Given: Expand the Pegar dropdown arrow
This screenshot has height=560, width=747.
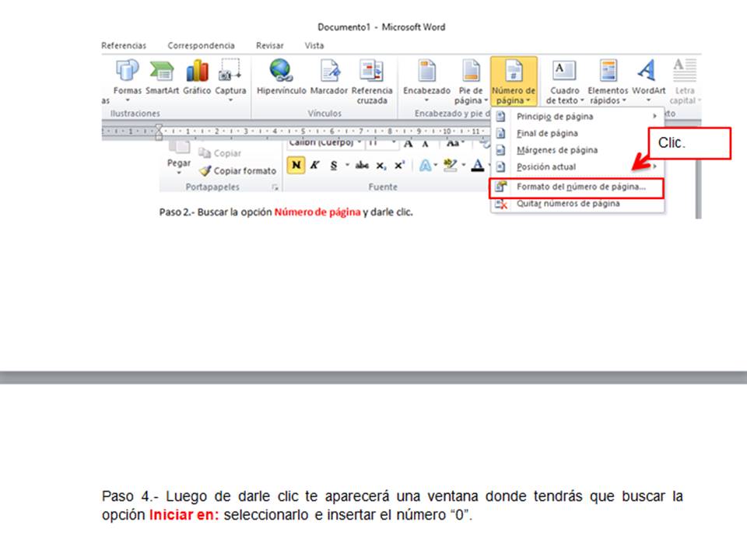Looking at the screenshot, I should coord(179,173).
